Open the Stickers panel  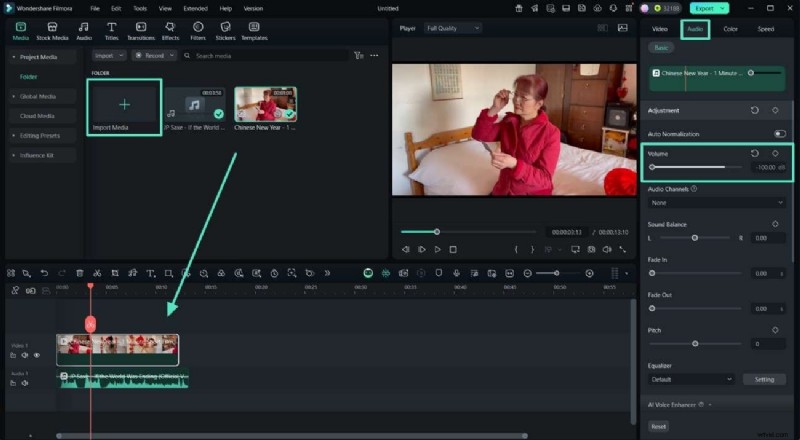pos(225,31)
